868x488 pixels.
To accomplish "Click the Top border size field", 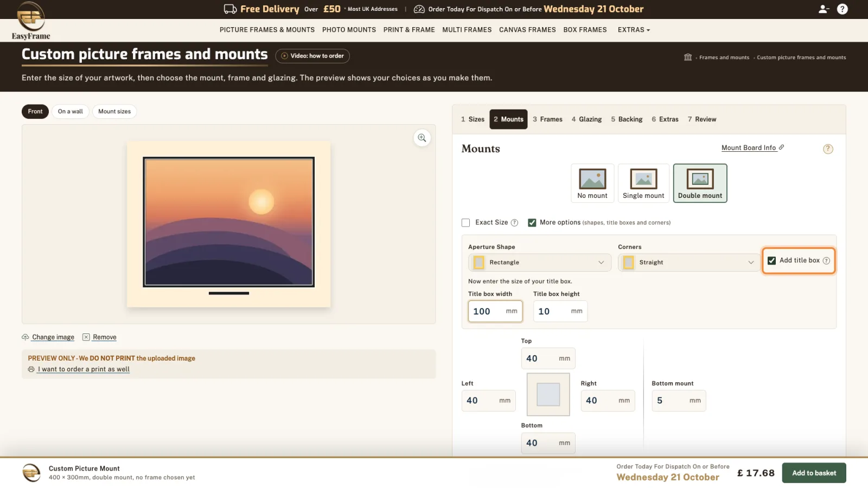I will (548, 358).
